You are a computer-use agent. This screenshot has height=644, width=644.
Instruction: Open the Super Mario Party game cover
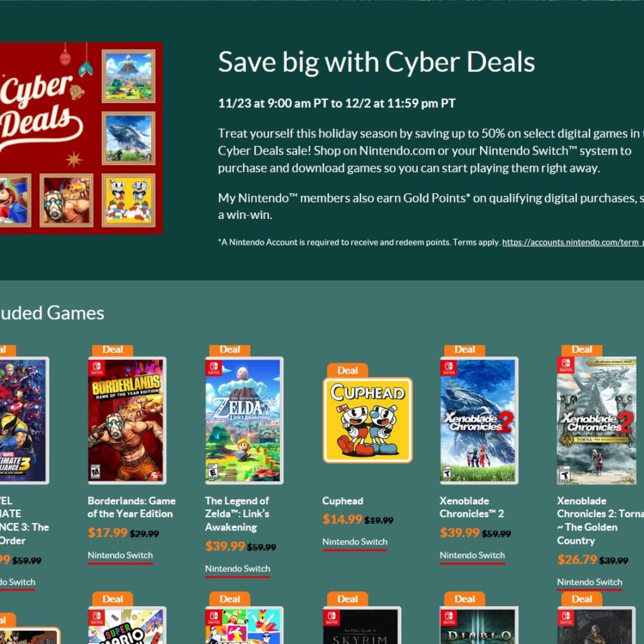(127, 625)
